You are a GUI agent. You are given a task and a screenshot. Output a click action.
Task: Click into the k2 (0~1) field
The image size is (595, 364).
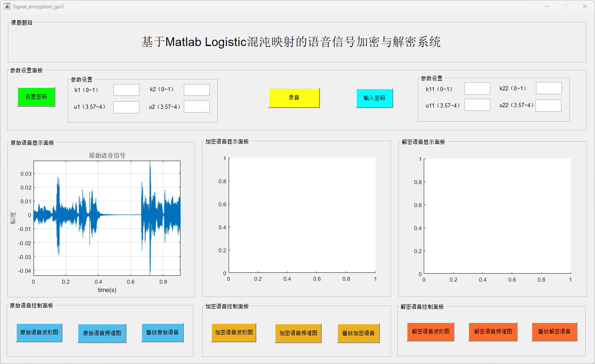point(197,90)
